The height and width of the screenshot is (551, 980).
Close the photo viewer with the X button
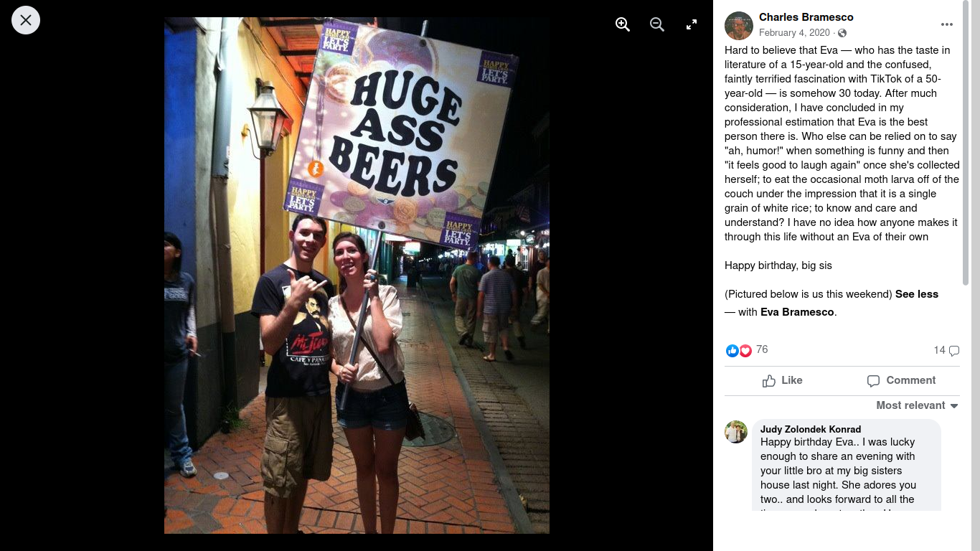[x=26, y=20]
